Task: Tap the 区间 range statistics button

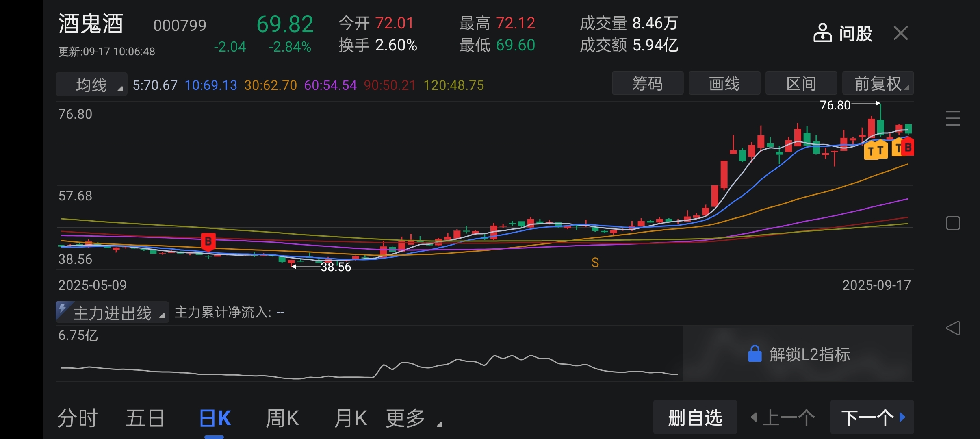Action: click(801, 83)
